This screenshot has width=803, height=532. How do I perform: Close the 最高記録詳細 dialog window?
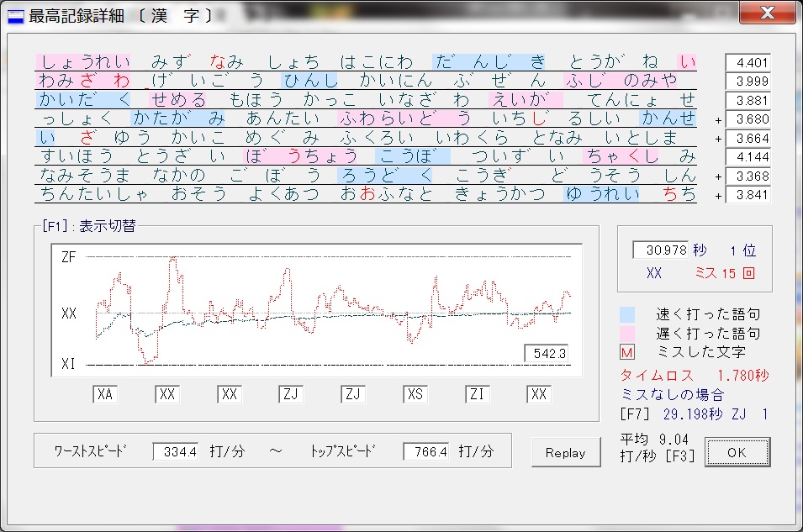[766, 13]
